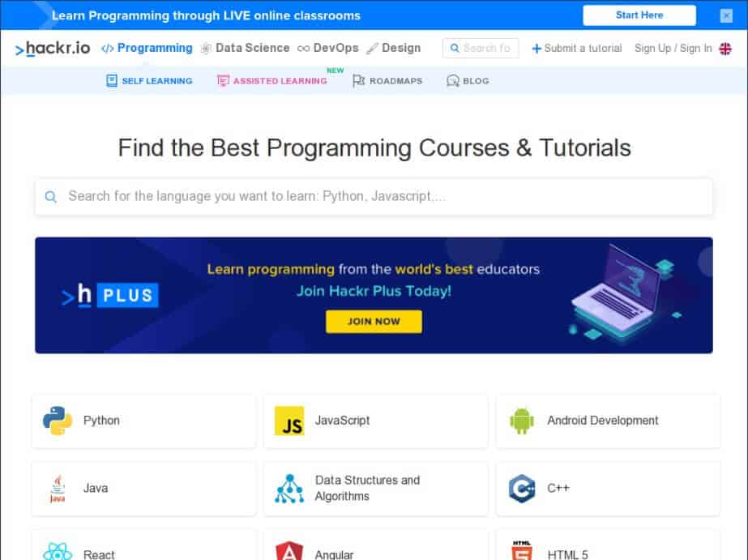This screenshot has width=748, height=560.
Task: Click the DevOps infinity icon
Action: tap(303, 48)
